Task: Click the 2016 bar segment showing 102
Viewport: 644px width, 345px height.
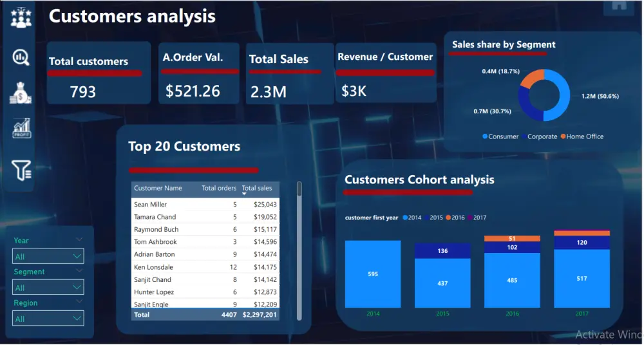Action: pyautogui.click(x=512, y=247)
